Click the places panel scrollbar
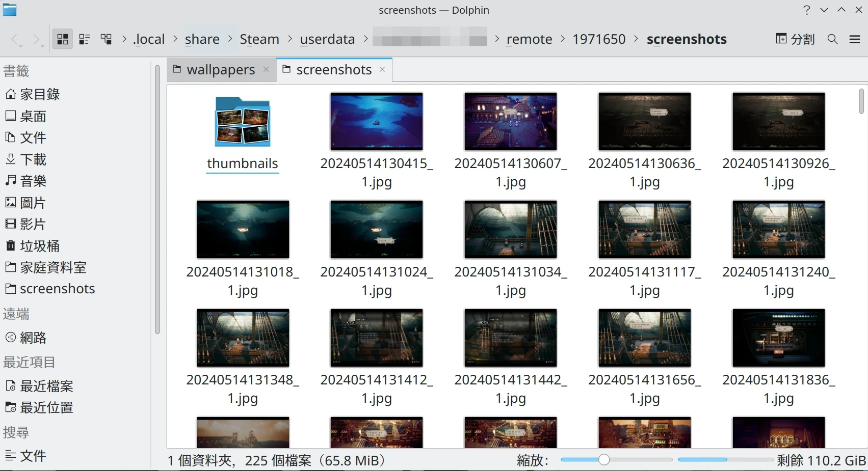868x471 pixels. click(x=157, y=200)
